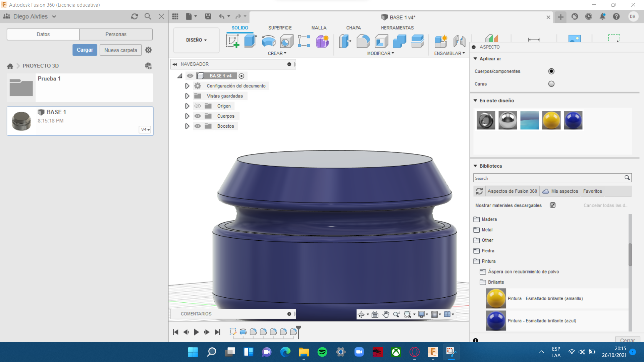Select the Offset Face tool
Viewport: 644px width, 362px height.
coord(418,41)
